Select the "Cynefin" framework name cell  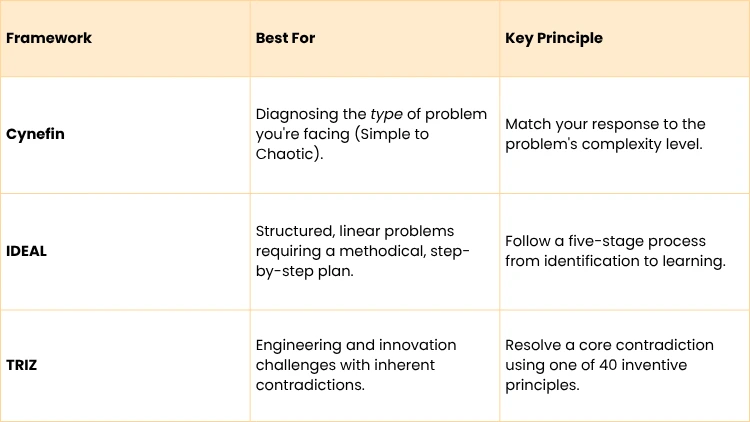tap(35, 134)
